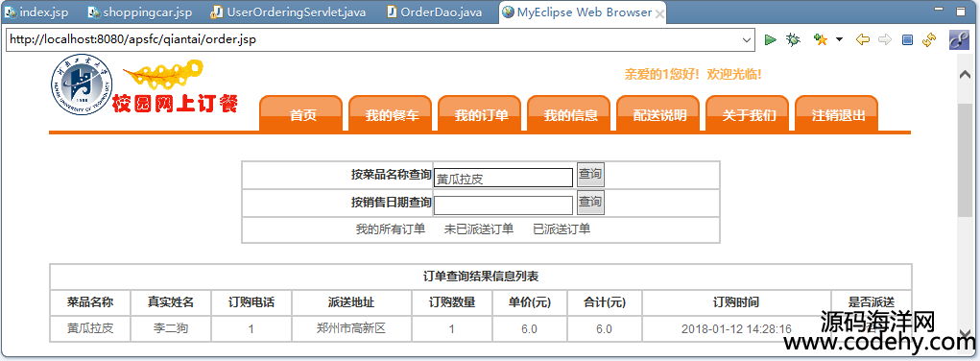Click the link icon at toolbar far right
Image resolution: width=980 pixels, height=361 pixels.
959,39
